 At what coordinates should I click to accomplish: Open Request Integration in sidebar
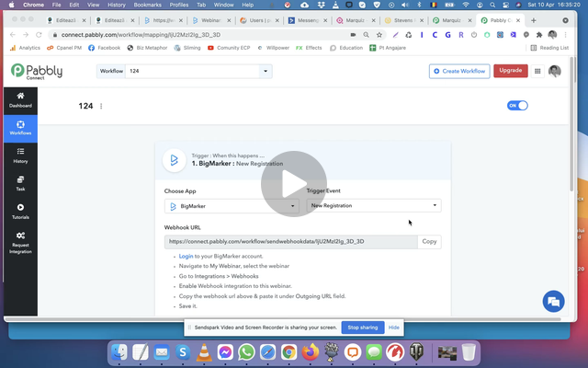pos(20,243)
